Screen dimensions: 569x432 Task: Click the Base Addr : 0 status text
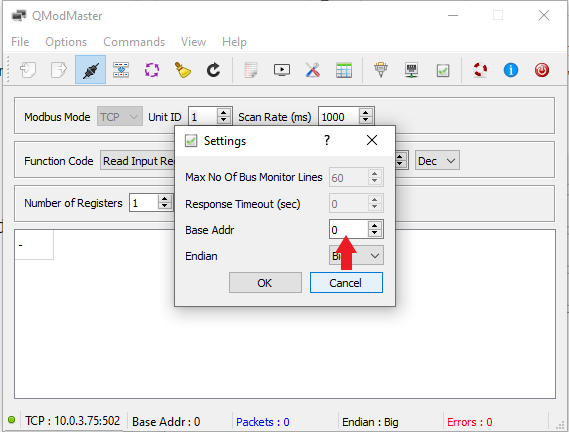tap(166, 421)
